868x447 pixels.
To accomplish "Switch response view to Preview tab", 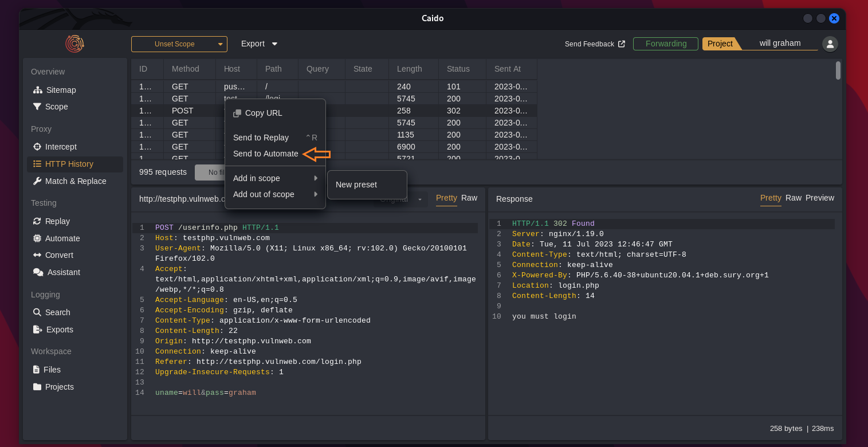I will pyautogui.click(x=820, y=198).
